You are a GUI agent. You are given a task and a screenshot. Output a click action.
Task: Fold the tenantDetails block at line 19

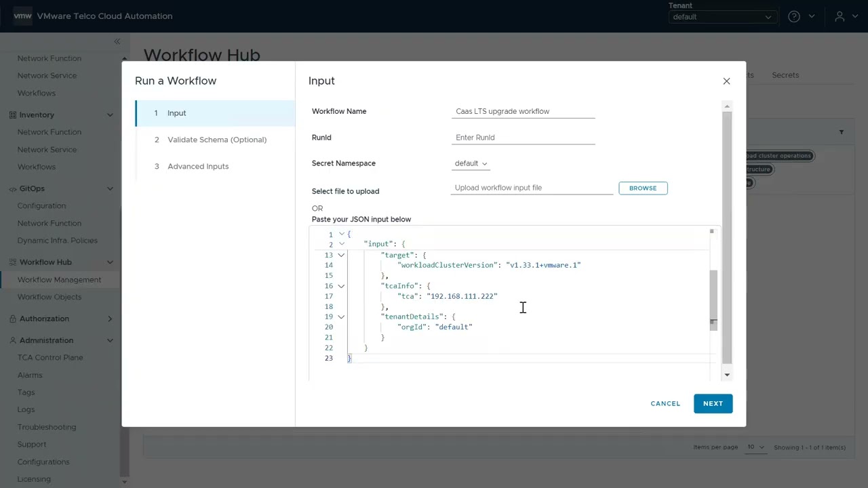click(x=341, y=317)
